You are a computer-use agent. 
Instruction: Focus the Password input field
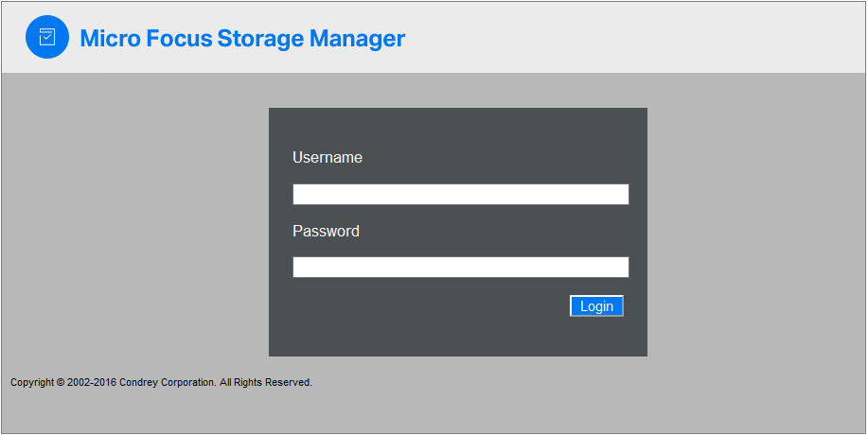pyautogui.click(x=460, y=268)
